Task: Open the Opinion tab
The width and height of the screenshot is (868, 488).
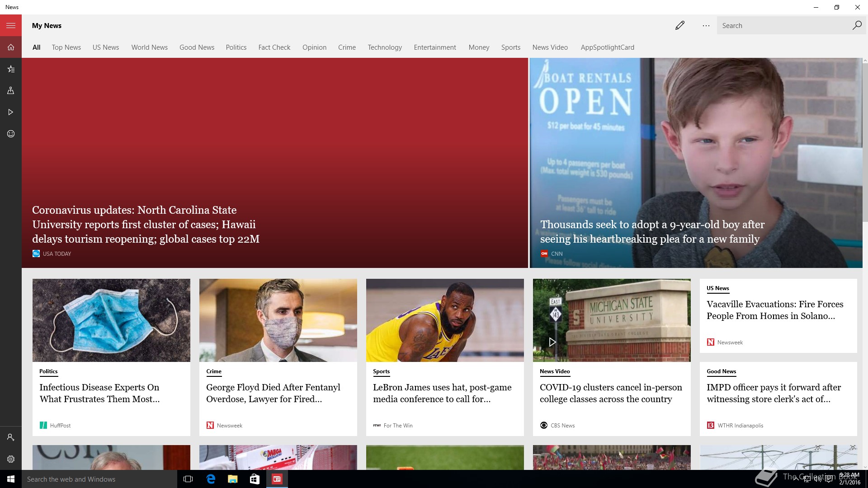Action: point(315,47)
